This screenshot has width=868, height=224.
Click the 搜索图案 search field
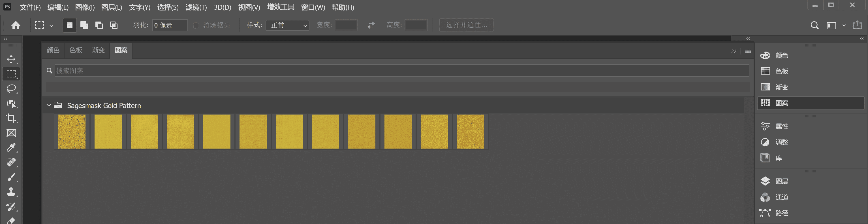[x=401, y=71]
